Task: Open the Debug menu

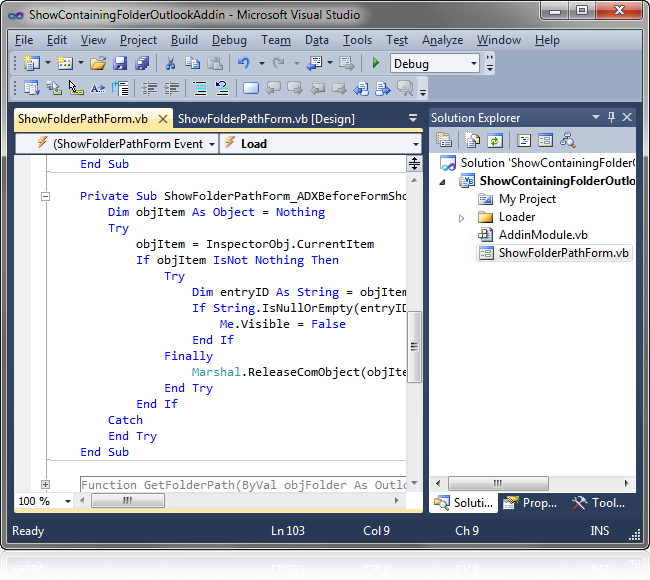Action: (x=229, y=40)
